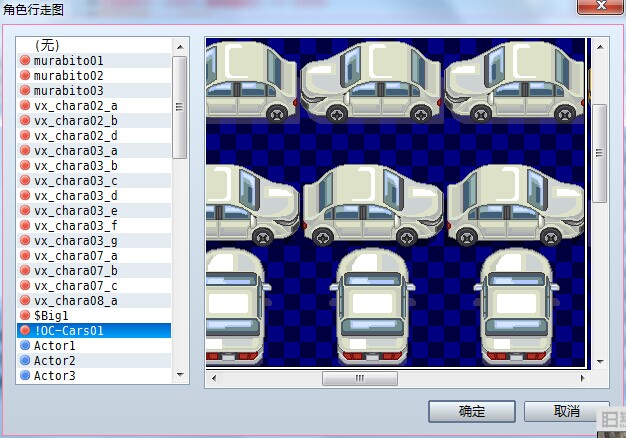The width and height of the screenshot is (626, 438).
Task: Select bottom-right rear-view car sprite
Action: 516,307
